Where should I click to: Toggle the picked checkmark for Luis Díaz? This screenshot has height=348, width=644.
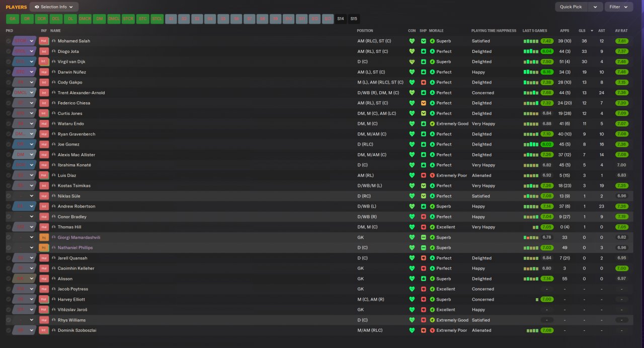(9, 175)
